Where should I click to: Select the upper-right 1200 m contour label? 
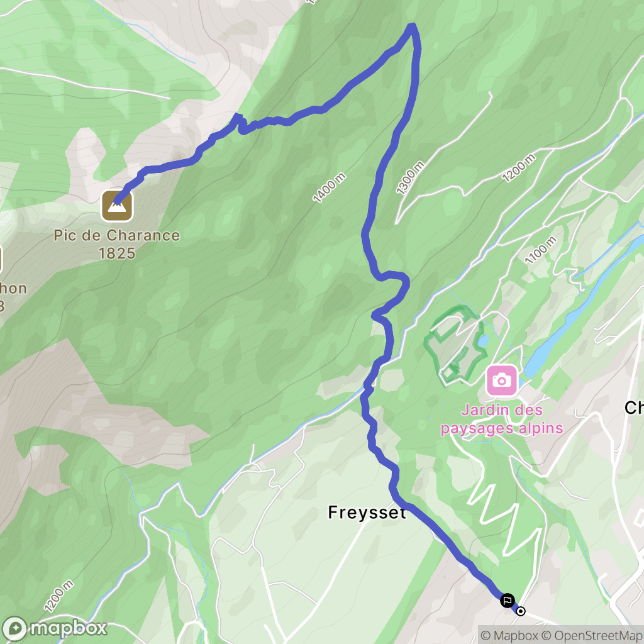tap(519, 167)
